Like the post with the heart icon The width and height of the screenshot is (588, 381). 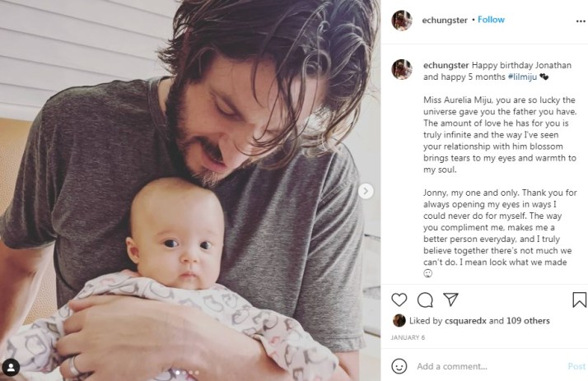399,300
